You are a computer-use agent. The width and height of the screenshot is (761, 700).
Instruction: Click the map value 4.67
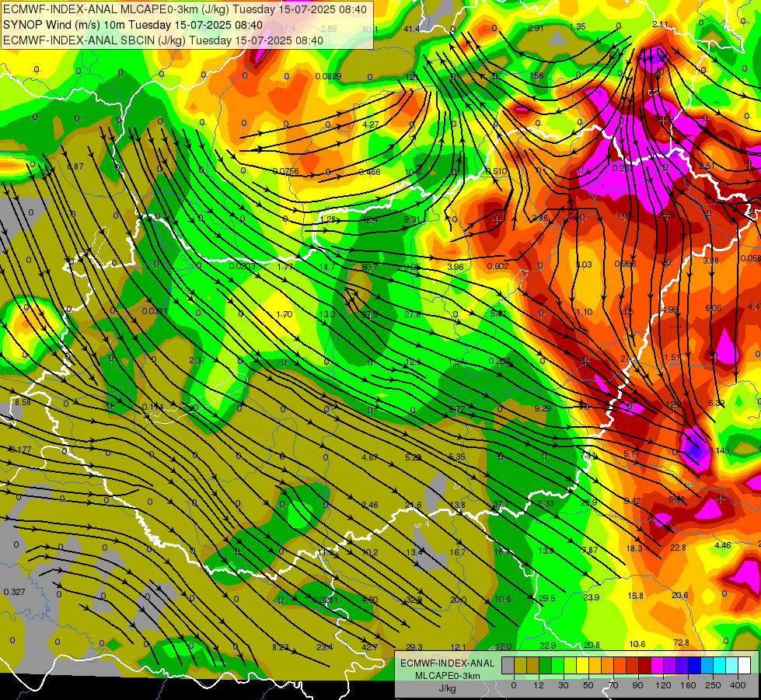[x=370, y=457]
